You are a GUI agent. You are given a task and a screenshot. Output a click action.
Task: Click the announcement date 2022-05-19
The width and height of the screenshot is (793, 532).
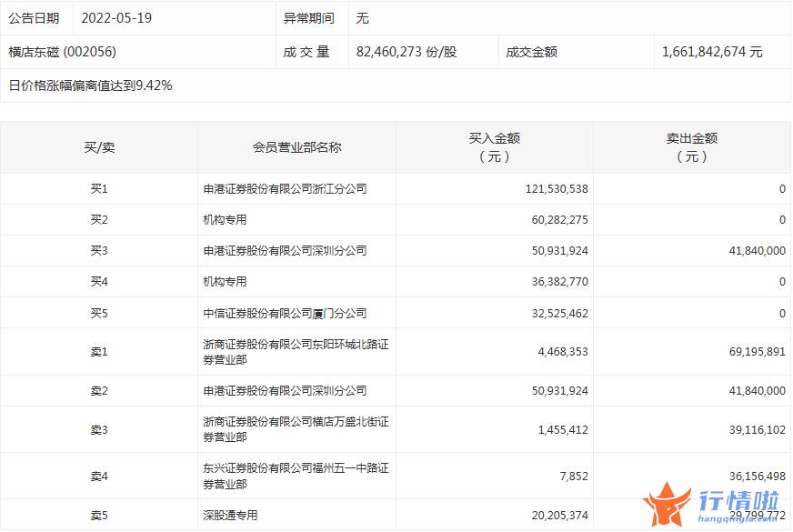coord(116,18)
